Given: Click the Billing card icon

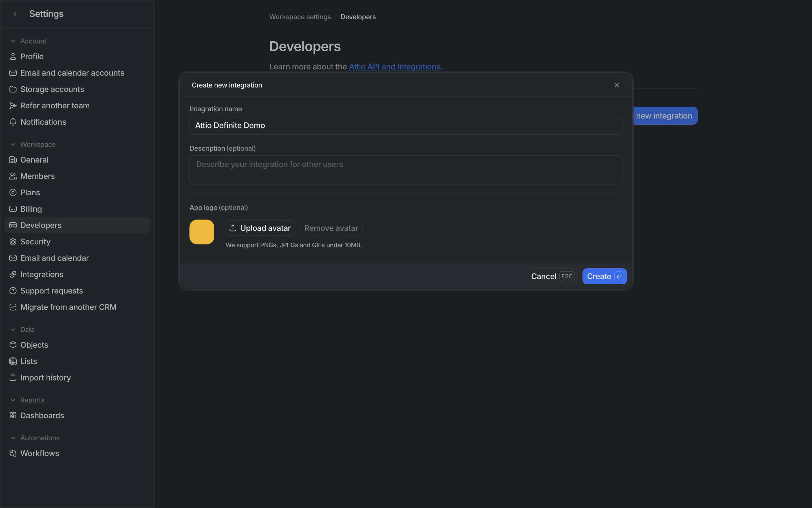Looking at the screenshot, I should point(13,209).
